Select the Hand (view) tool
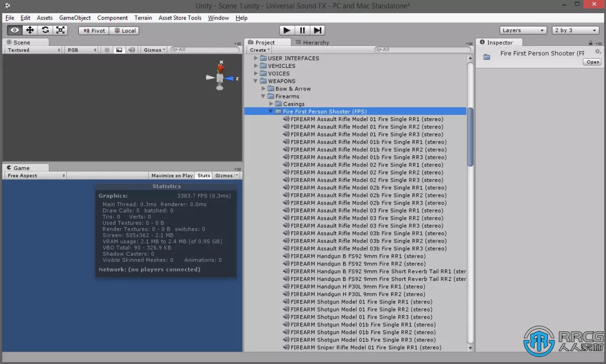 15,30
